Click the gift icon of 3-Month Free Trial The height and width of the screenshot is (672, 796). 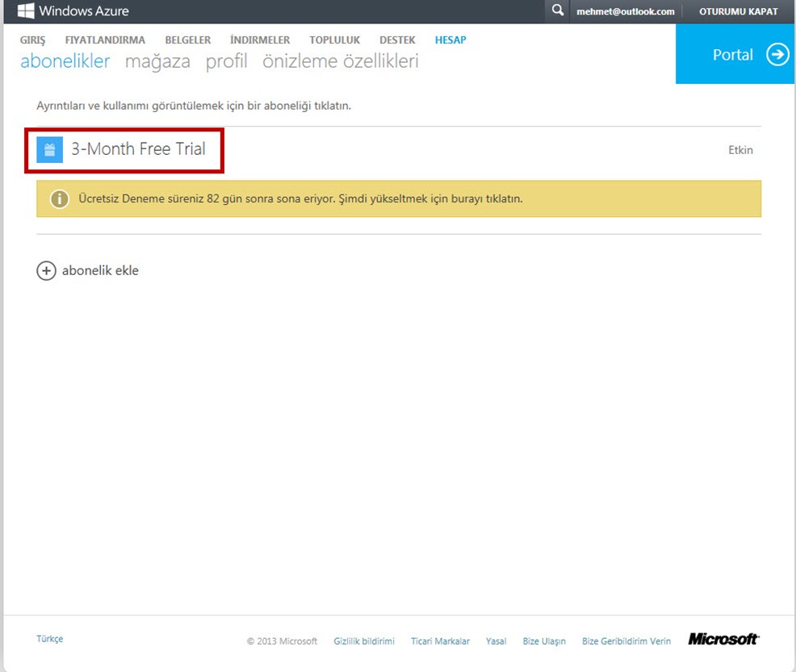tap(50, 149)
